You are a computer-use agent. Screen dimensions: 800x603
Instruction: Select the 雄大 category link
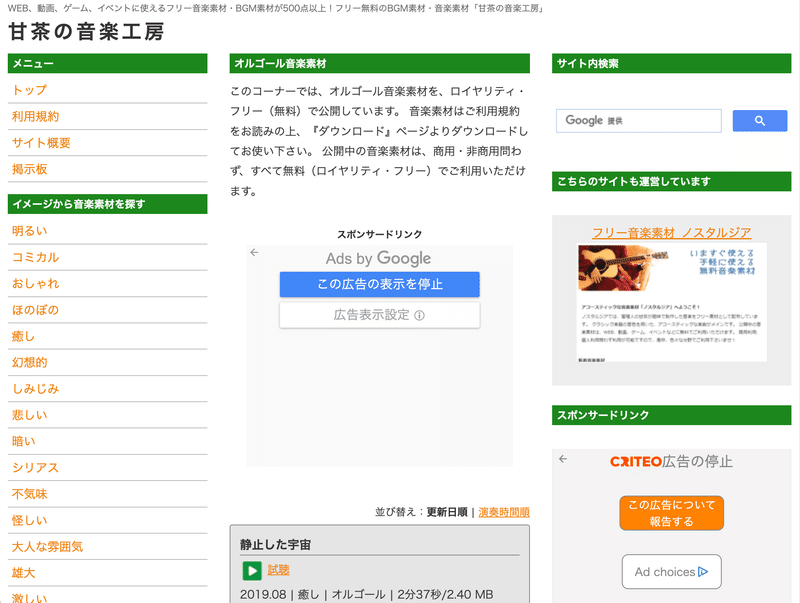pos(23,573)
